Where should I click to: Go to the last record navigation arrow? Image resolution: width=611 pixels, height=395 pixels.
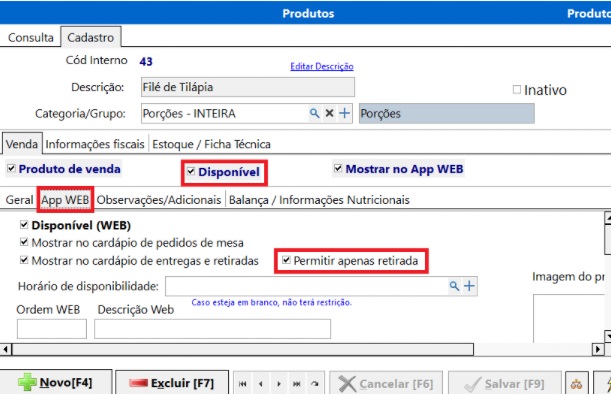[x=297, y=384]
